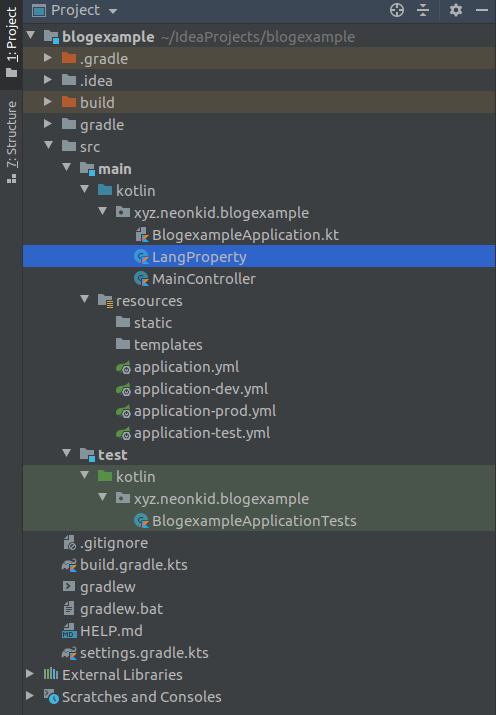Click the .idea folder icon
This screenshot has height=715, width=496.
pos(69,80)
